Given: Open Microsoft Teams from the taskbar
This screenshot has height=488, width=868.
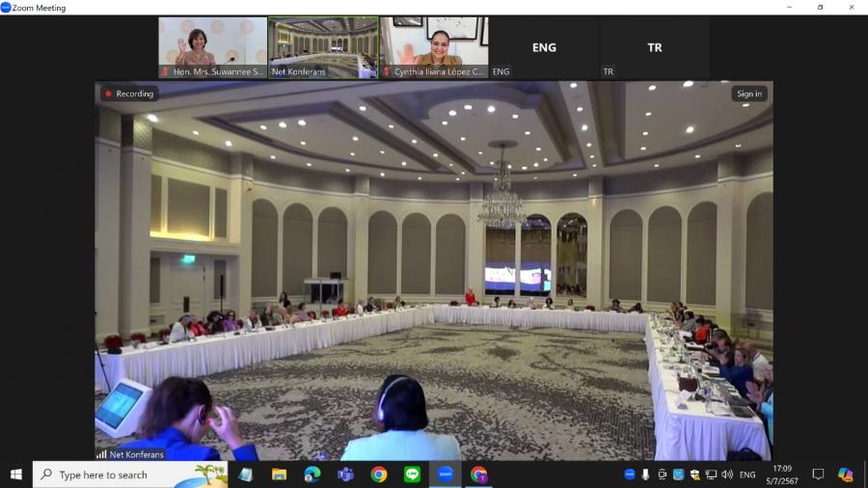Looking at the screenshot, I should pyautogui.click(x=345, y=474).
